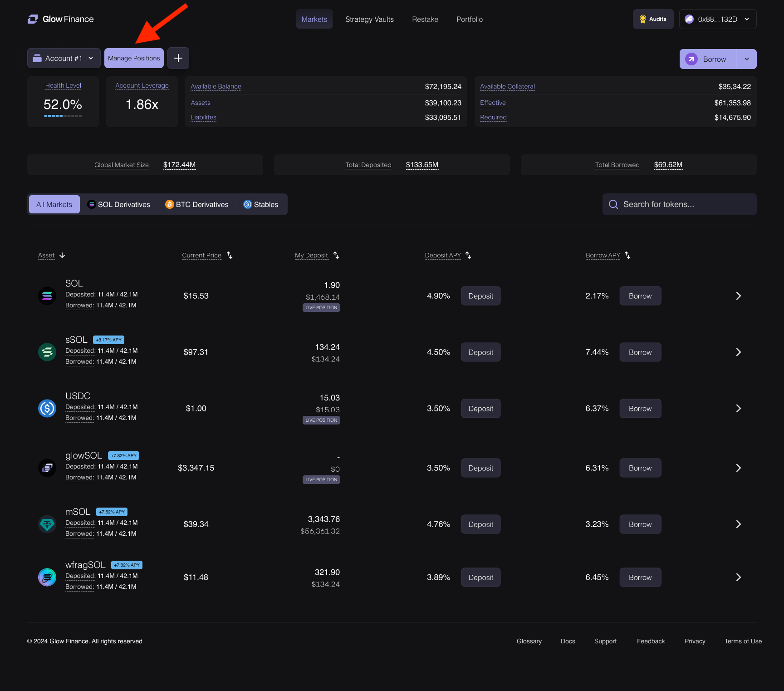784x691 pixels.
Task: Click the Health Level progress bar
Action: [63, 116]
